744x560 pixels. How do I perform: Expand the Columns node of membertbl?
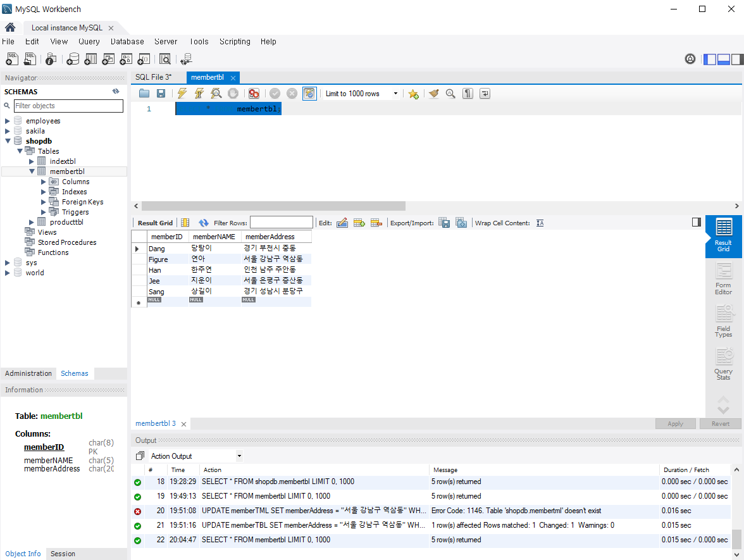point(44,182)
